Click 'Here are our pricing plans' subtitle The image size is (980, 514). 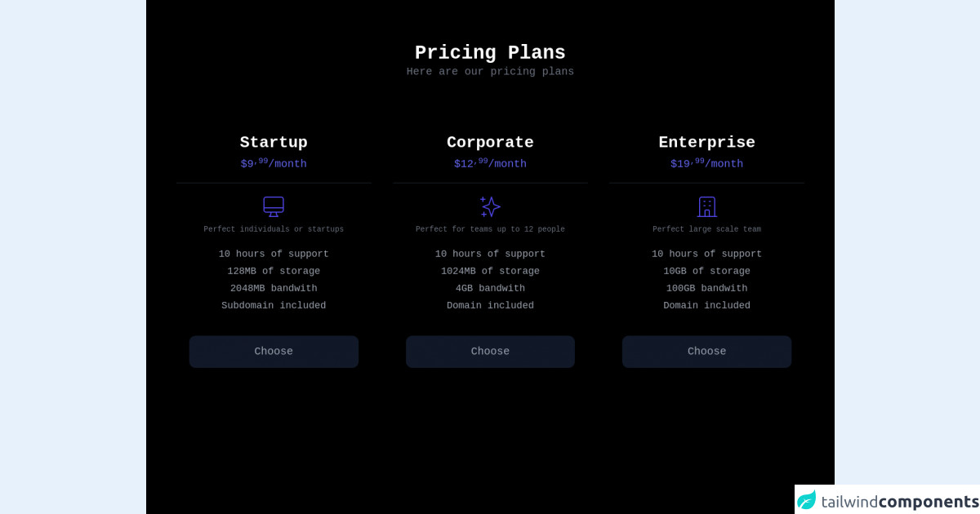pyautogui.click(x=490, y=72)
